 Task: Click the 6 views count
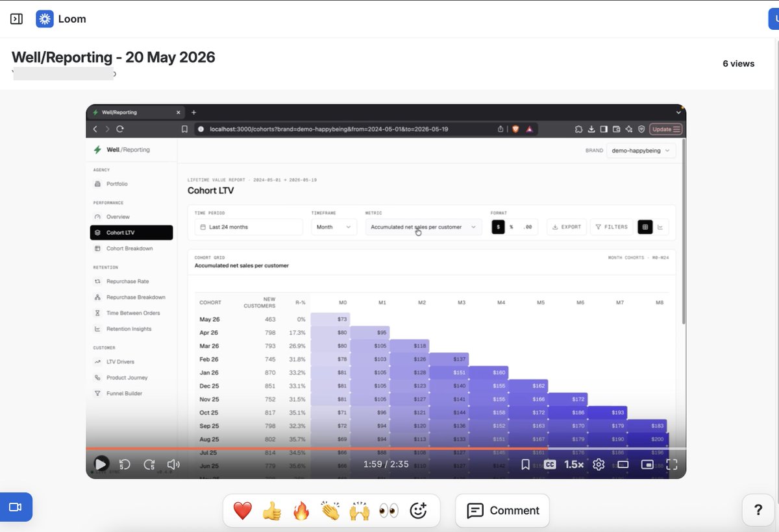(x=739, y=64)
